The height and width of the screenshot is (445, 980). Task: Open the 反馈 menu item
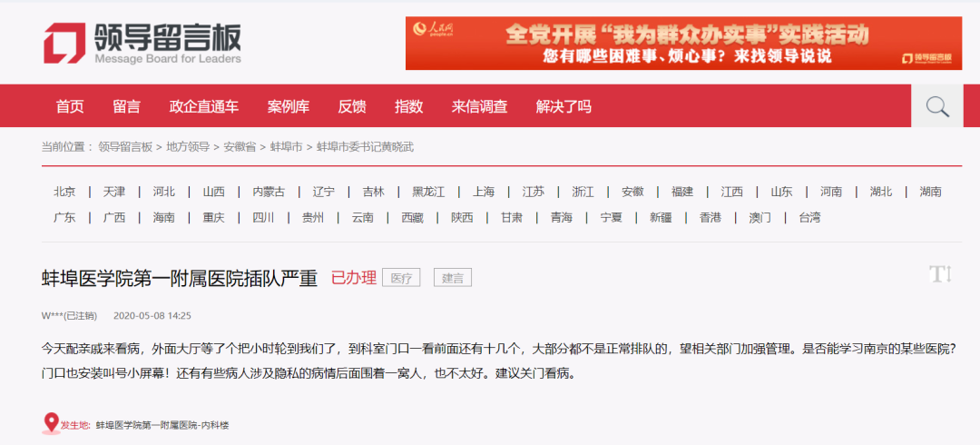(352, 106)
